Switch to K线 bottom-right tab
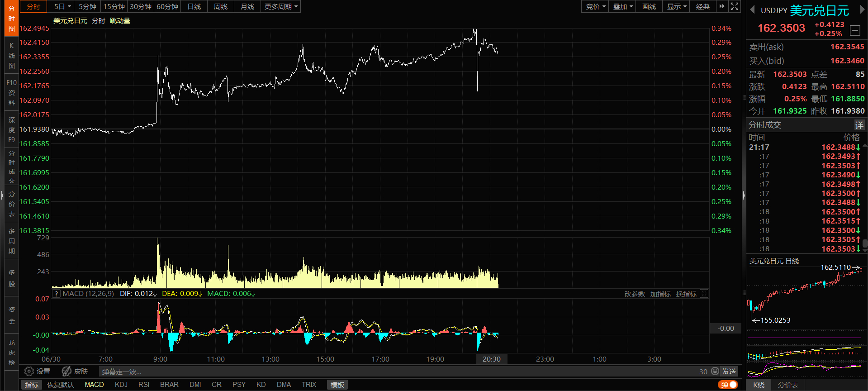Viewport: 868px width, 391px height. 759,385
